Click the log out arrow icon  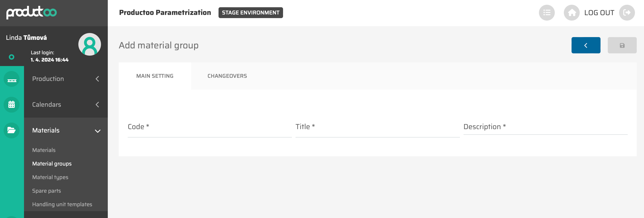click(627, 12)
